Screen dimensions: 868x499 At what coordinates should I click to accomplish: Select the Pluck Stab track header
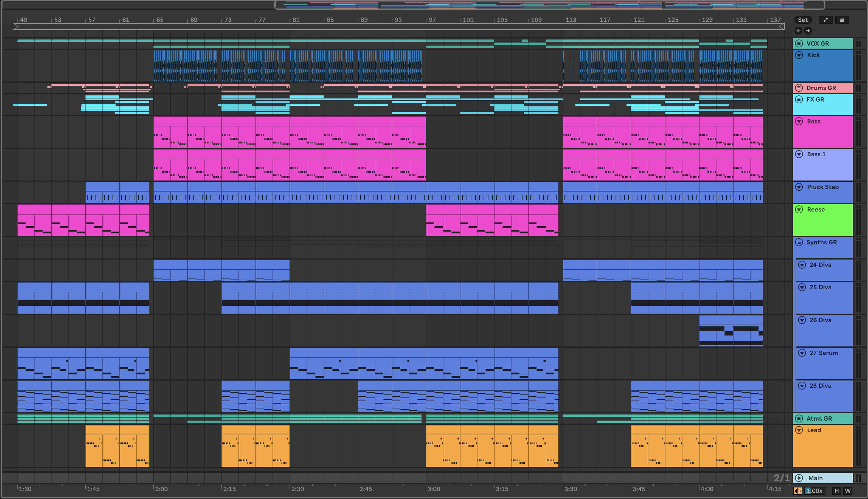pyautogui.click(x=822, y=187)
